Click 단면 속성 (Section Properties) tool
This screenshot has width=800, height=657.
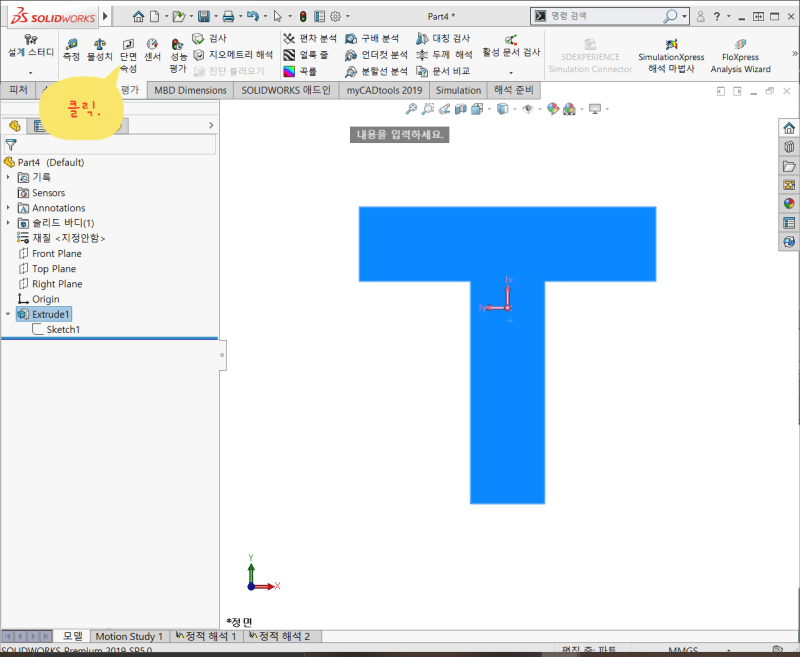coord(128,55)
